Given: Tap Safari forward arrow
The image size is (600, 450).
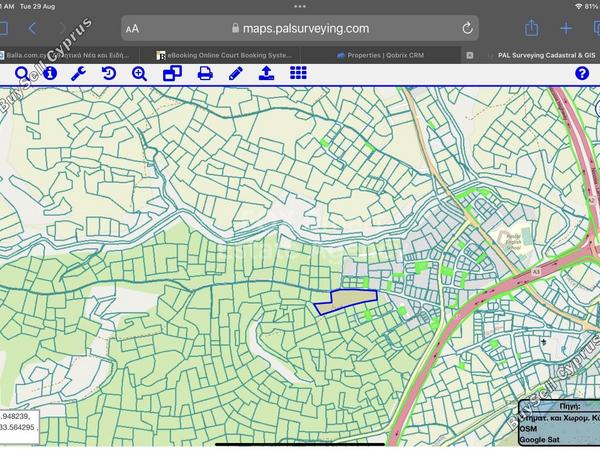Looking at the screenshot, I should pyautogui.click(x=62, y=28).
